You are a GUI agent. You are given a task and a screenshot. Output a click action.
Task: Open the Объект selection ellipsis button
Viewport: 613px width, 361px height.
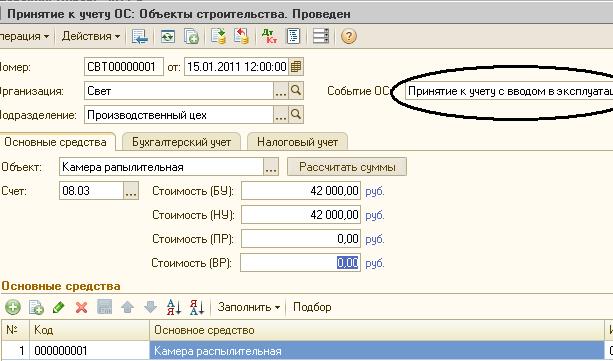point(271,167)
